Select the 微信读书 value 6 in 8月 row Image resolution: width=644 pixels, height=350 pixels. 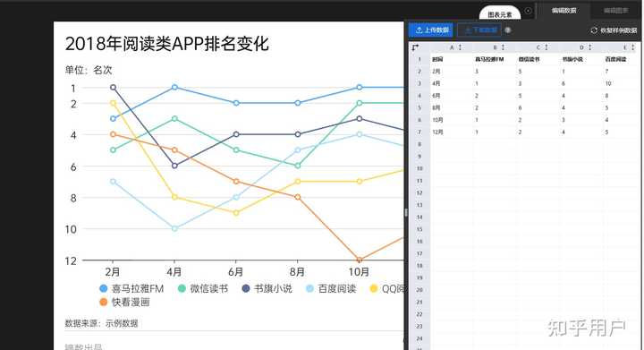point(538,107)
